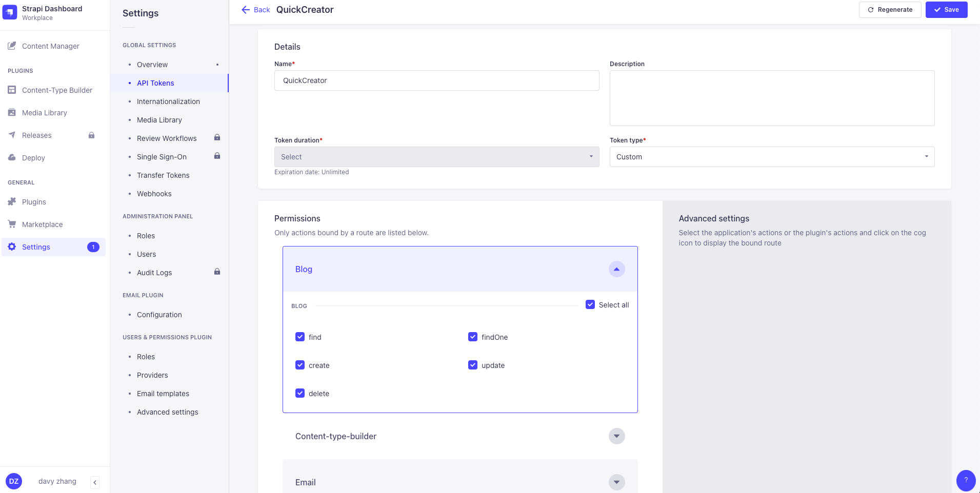Open Users & Permissions Roles
Screen dimensions: 980x493
click(x=146, y=357)
